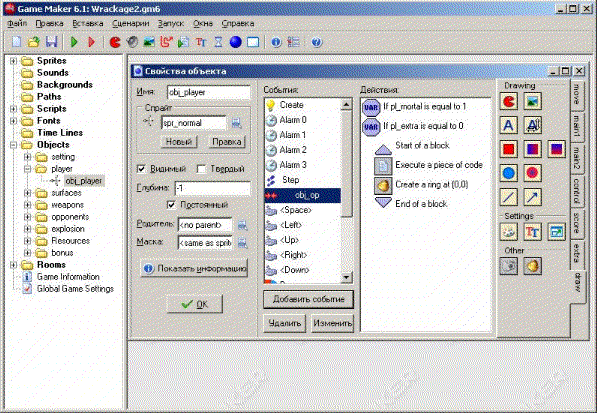Image resolution: width=597 pixels, height=414 pixels.
Task: Collapse the Objects folder
Action: pyautogui.click(x=13, y=145)
